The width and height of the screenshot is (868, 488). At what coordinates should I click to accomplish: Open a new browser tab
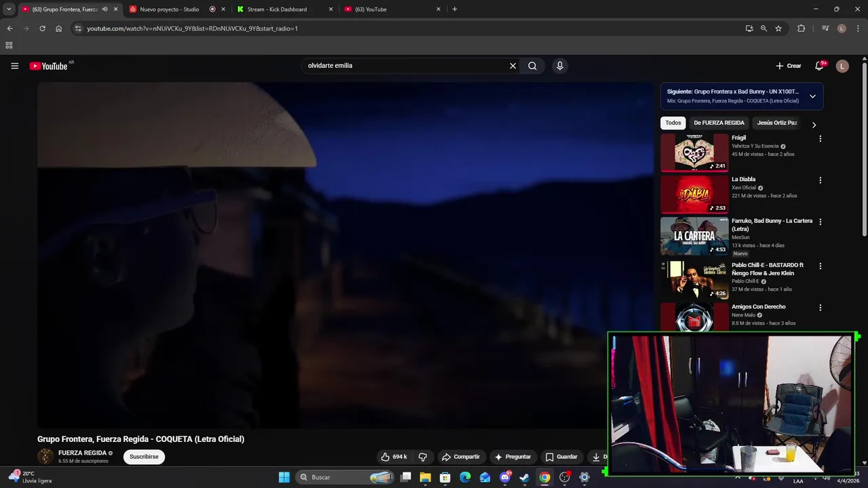pyautogui.click(x=454, y=9)
